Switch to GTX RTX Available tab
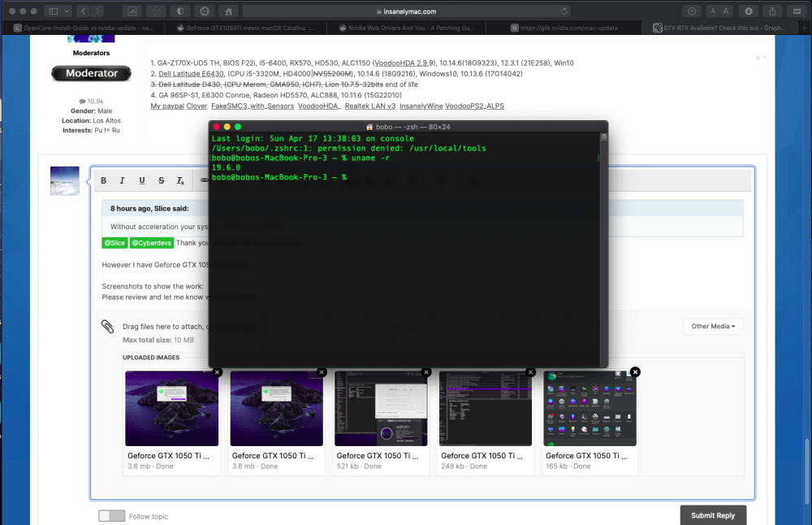 coord(720,28)
